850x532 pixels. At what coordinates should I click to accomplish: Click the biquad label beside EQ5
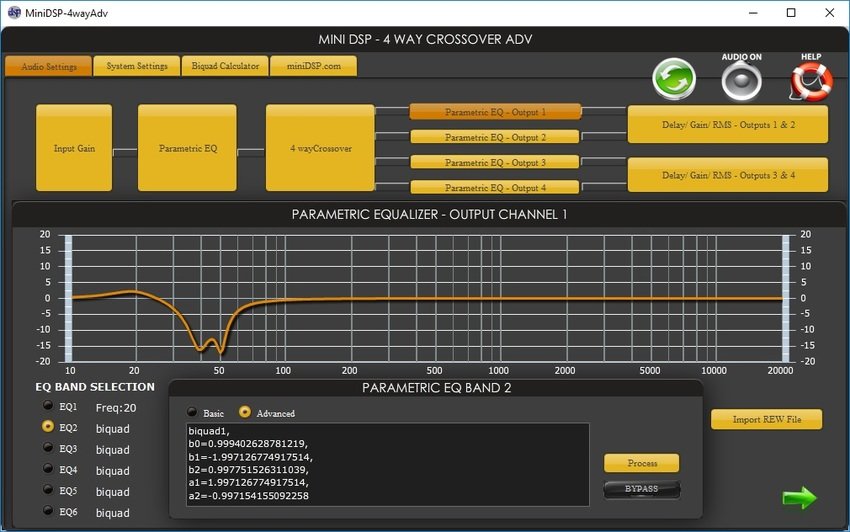113,492
